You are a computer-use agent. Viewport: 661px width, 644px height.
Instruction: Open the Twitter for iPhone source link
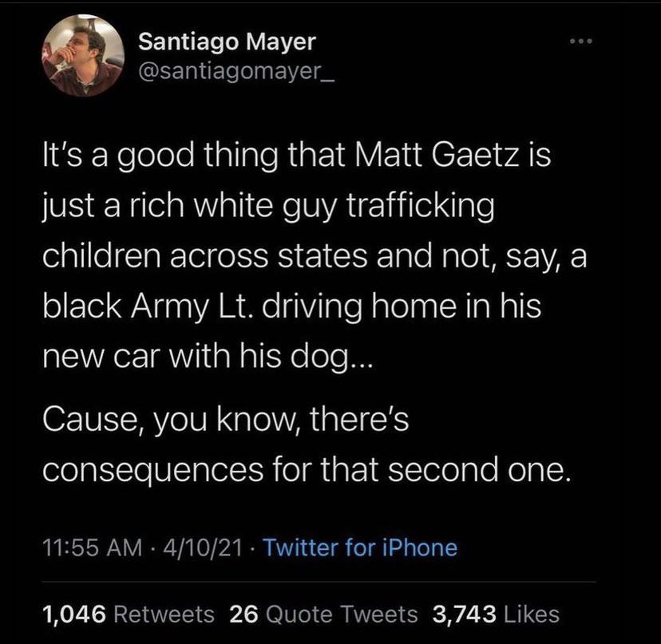(359, 547)
